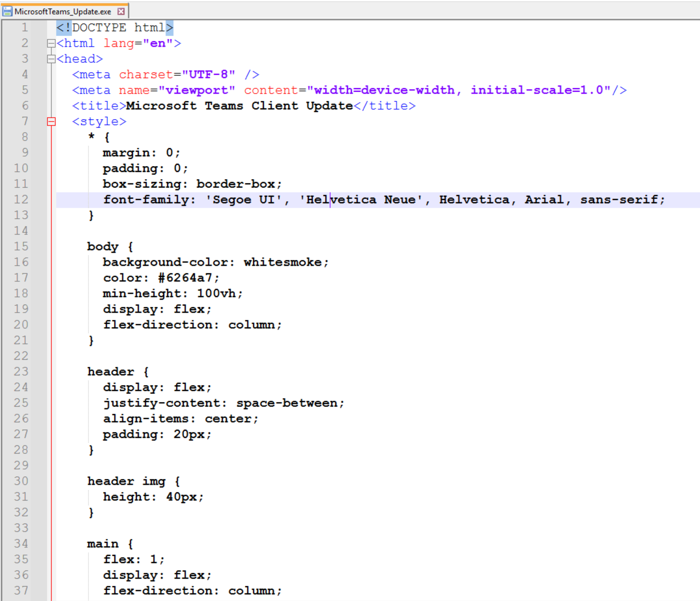Collapse the head tag fold marker
Image resolution: width=700 pixels, height=601 pixels.
pyautogui.click(x=51, y=59)
